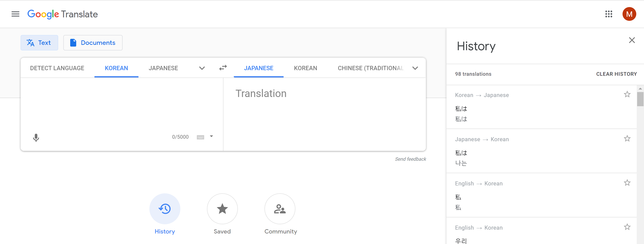Open the Saved star button
Screen dimensions: 644x244
tap(222, 209)
